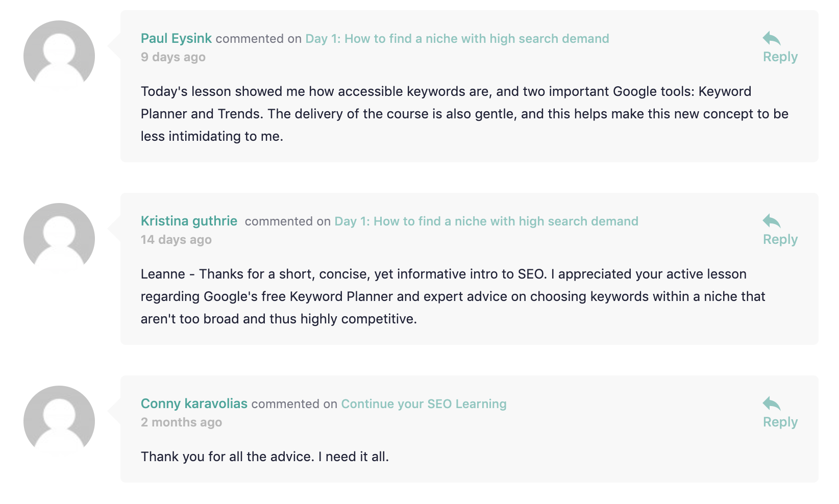Click reply arrow icon on Kristina guthrie's comment
This screenshot has height=504, width=839.
[x=772, y=221]
